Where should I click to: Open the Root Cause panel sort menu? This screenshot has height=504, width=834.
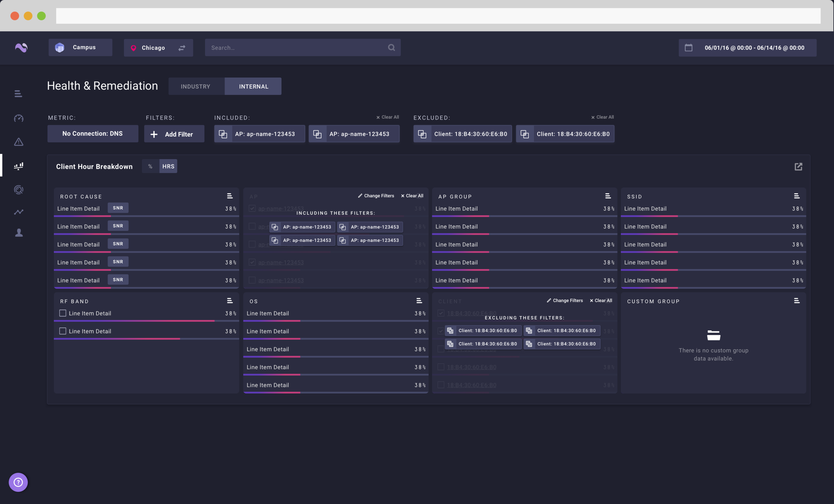230,196
